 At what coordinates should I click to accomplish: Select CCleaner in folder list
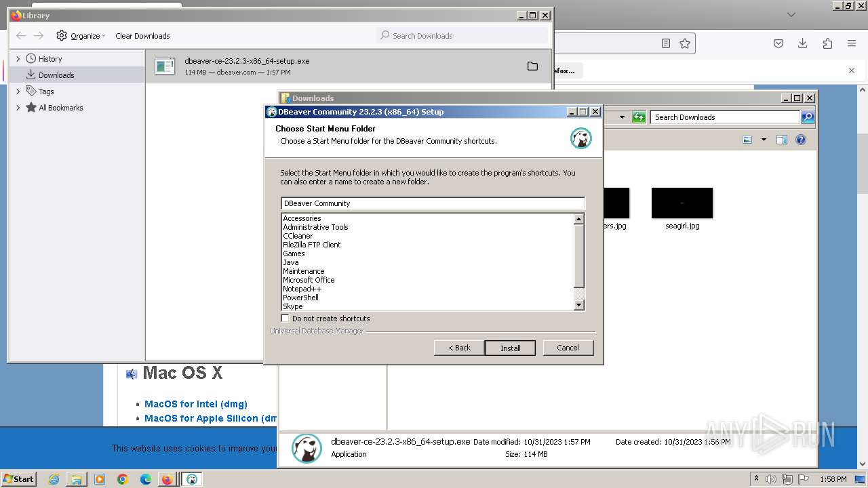(x=298, y=236)
